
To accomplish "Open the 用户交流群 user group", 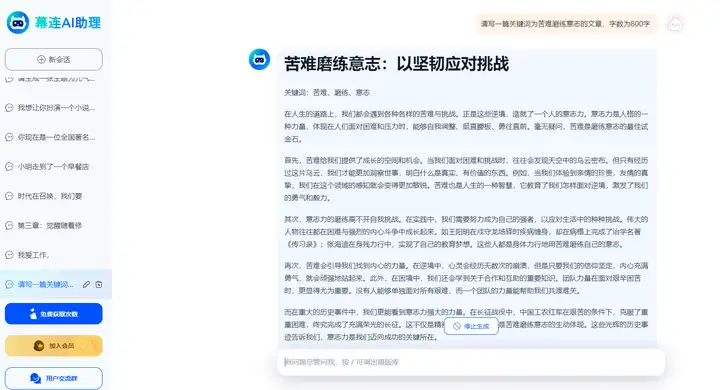I will (54, 378).
